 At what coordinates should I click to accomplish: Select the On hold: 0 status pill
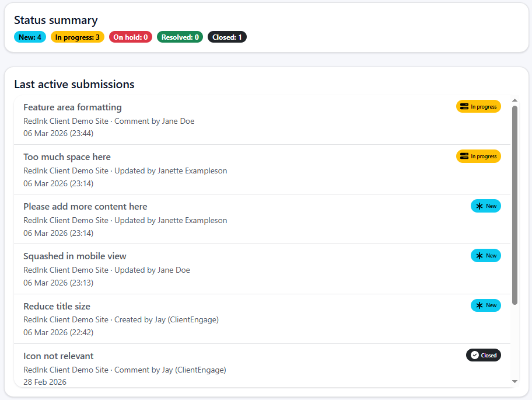(x=131, y=37)
